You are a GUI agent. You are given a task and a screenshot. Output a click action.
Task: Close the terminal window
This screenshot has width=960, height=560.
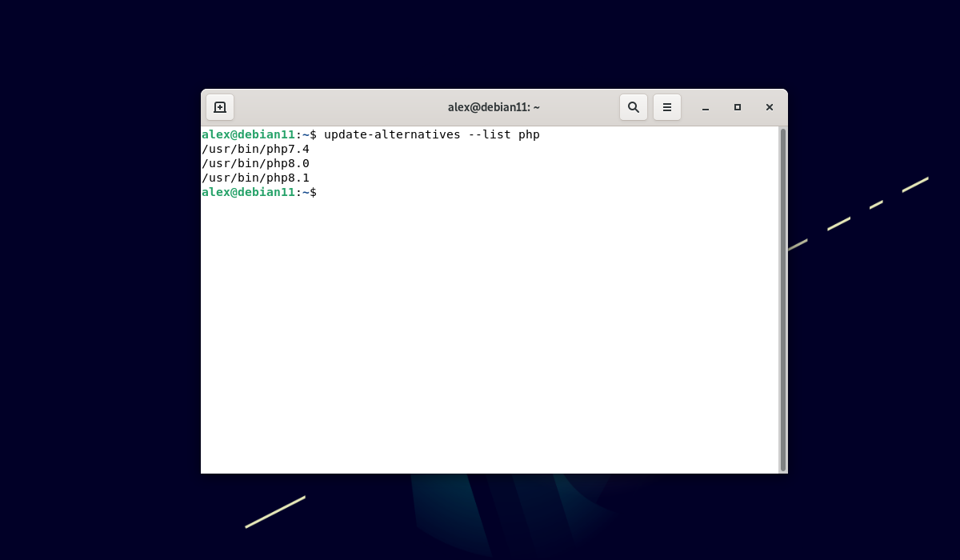pyautogui.click(x=770, y=107)
